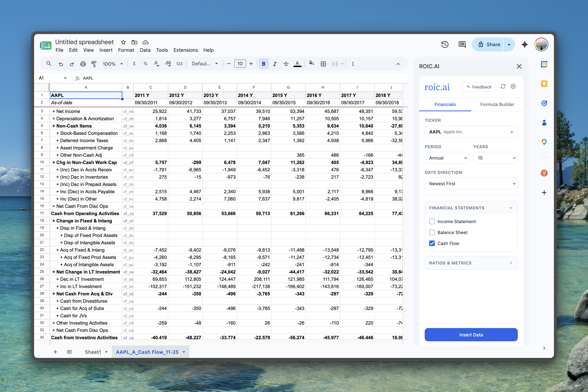The width and height of the screenshot is (588, 392).
Task: Increase font size with plus
Action: (251, 64)
